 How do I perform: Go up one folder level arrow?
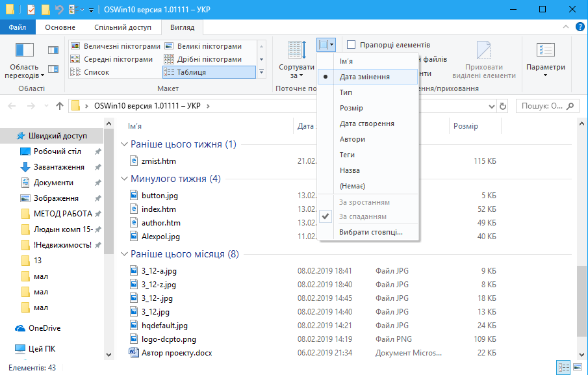click(x=60, y=106)
